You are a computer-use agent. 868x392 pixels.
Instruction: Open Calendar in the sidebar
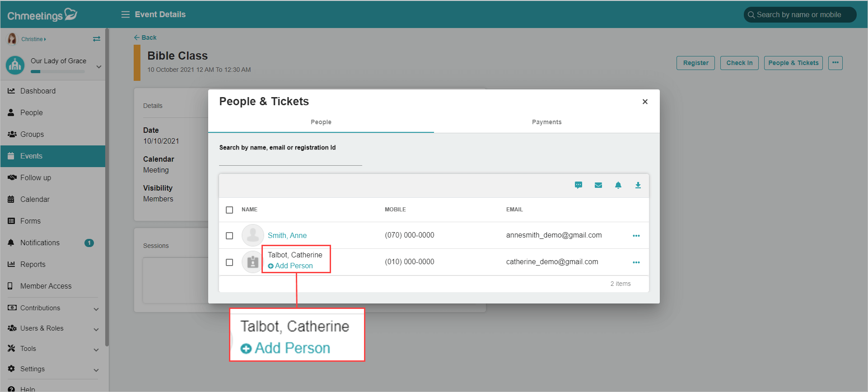[53, 199]
